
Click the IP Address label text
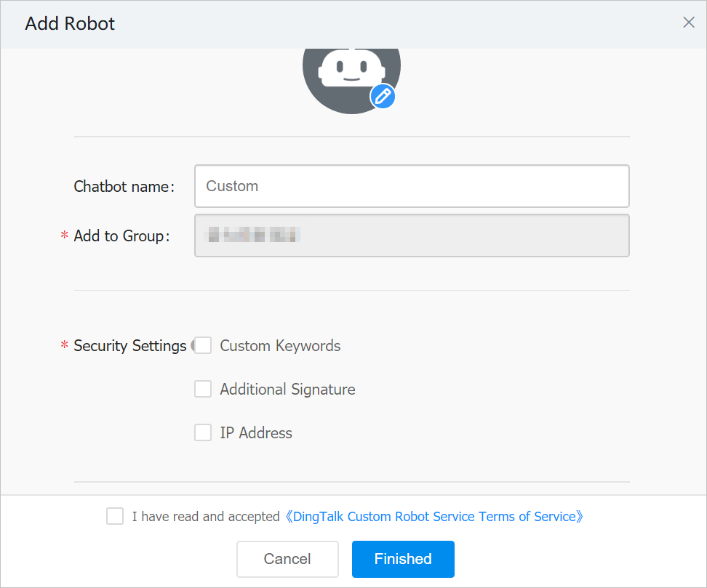click(256, 433)
